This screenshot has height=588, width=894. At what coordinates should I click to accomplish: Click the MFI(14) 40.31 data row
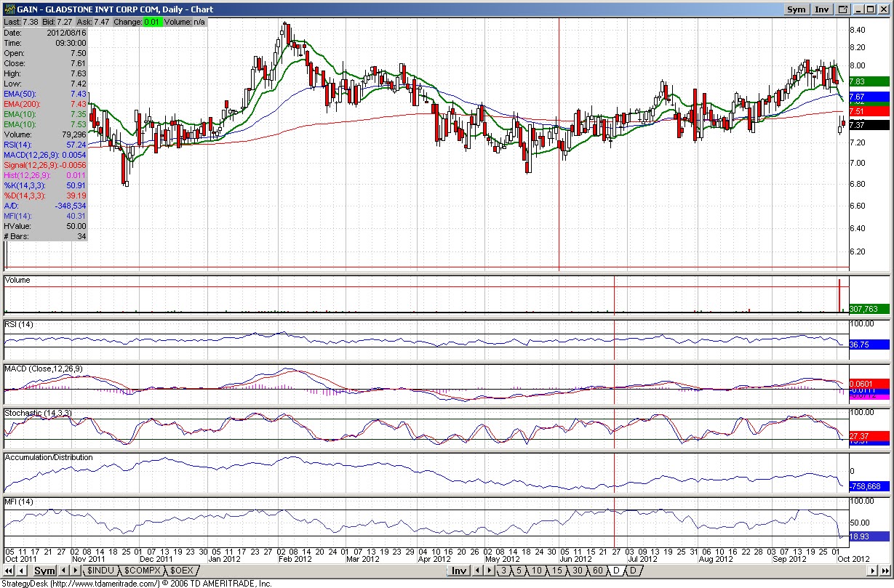45,216
